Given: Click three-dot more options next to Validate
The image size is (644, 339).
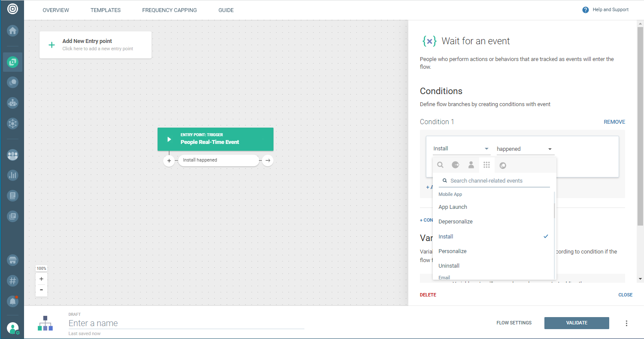Looking at the screenshot, I should click(x=626, y=323).
